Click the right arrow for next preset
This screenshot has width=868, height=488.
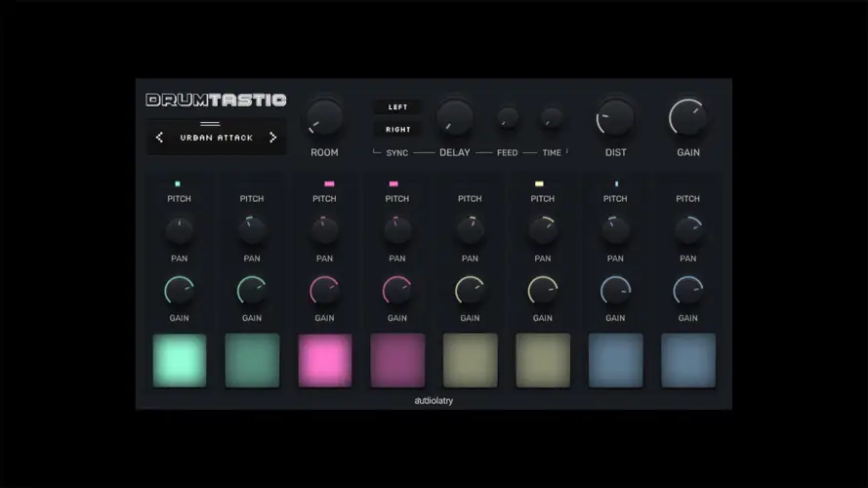click(x=272, y=138)
